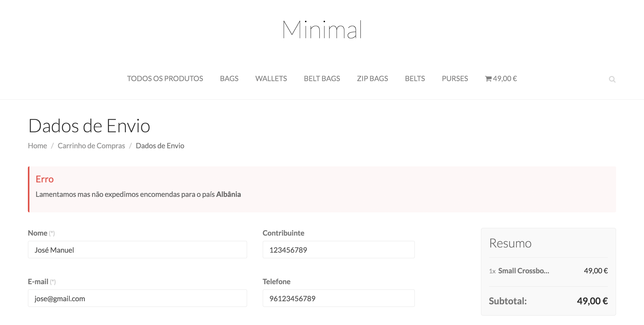Image resolution: width=644 pixels, height=325 pixels.
Task: Navigate to BELT BAGS category
Action: point(322,79)
